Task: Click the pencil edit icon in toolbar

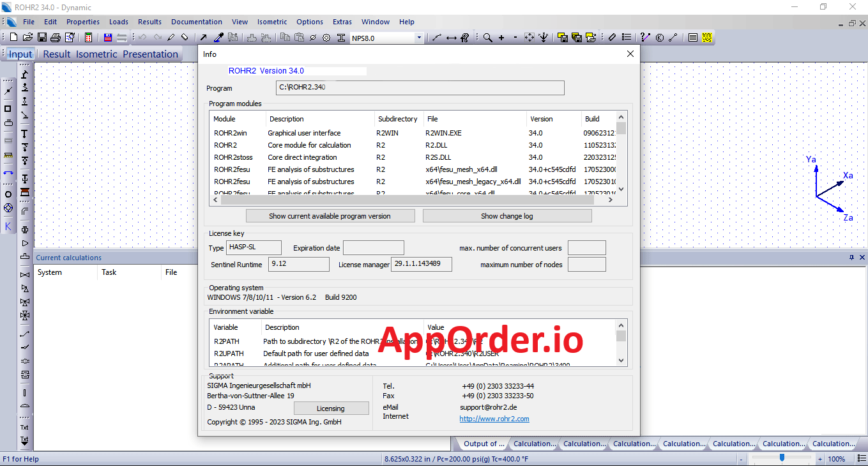Action: (x=171, y=38)
